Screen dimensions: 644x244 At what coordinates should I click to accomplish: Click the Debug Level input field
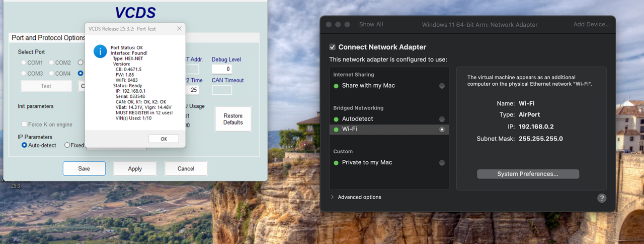point(222,69)
